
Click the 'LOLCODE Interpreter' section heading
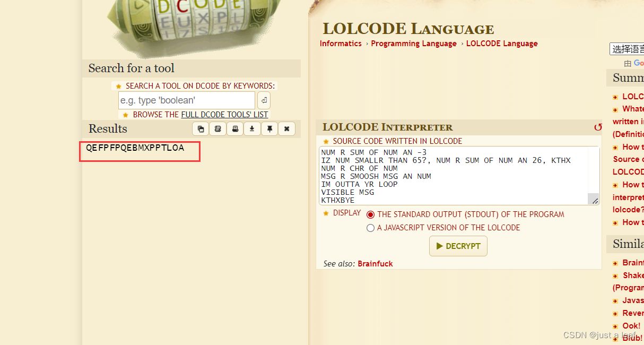point(387,127)
